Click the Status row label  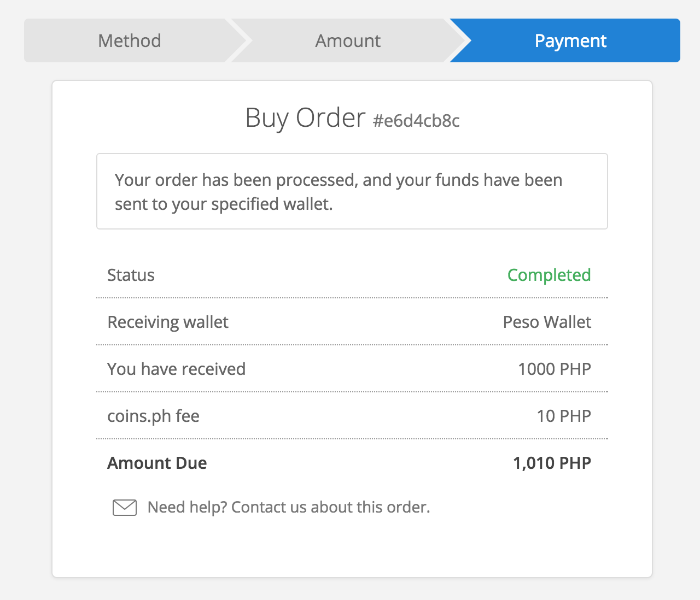(131, 275)
